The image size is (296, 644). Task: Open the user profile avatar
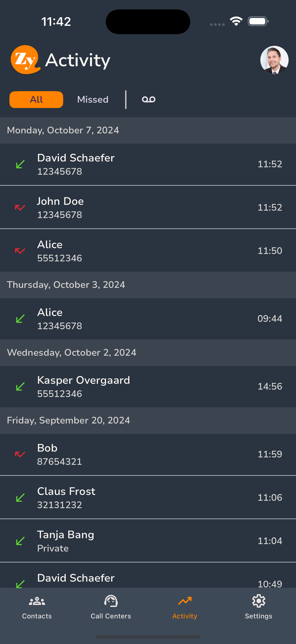[274, 60]
